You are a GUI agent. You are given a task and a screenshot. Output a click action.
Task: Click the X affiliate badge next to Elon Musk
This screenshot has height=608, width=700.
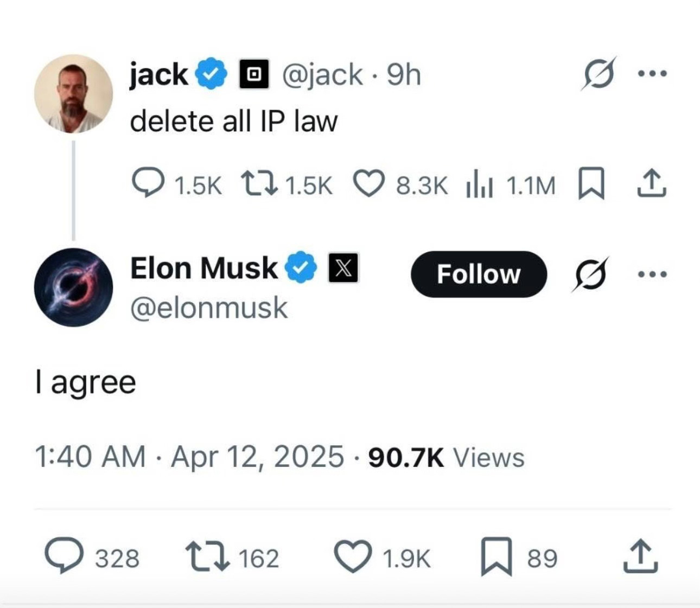pyautogui.click(x=343, y=268)
